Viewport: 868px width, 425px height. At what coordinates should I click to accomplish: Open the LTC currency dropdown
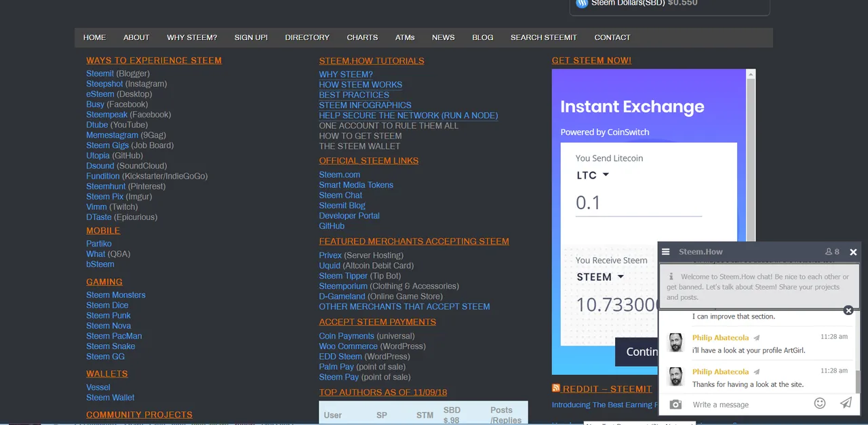coord(593,175)
